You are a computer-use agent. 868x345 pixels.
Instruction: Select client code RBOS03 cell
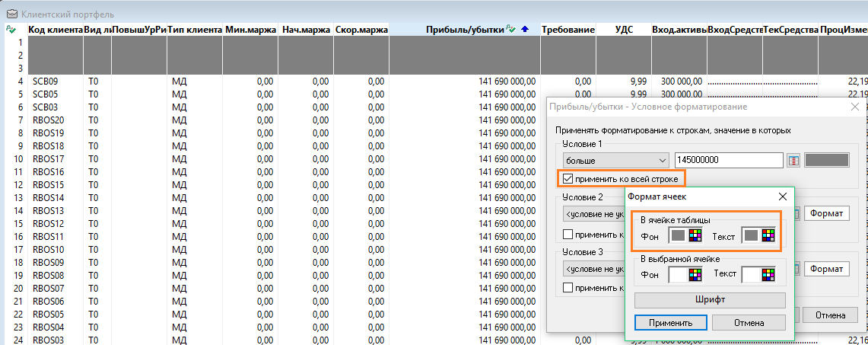point(56,340)
